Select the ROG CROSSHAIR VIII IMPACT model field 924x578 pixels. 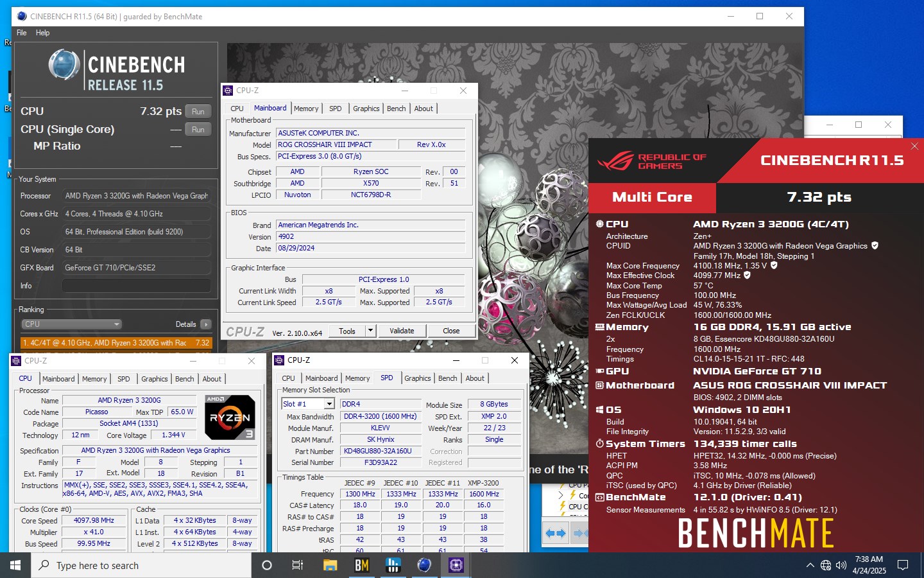click(336, 144)
